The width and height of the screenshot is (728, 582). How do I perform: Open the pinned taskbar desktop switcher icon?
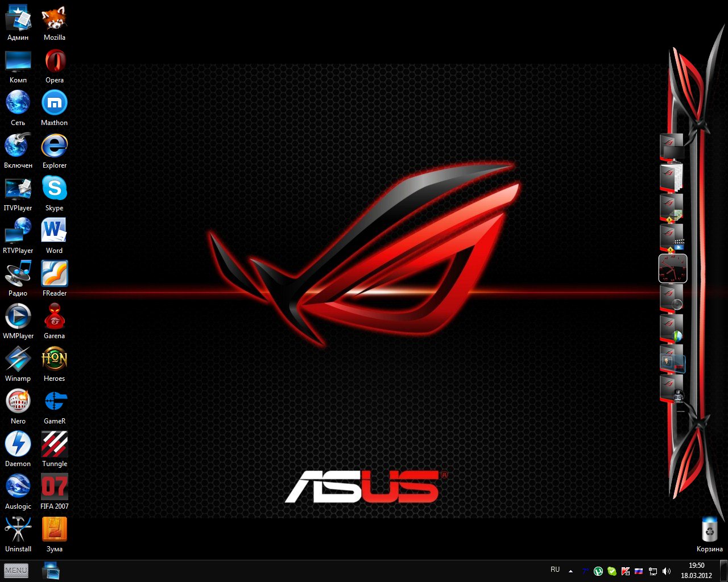pyautogui.click(x=51, y=571)
